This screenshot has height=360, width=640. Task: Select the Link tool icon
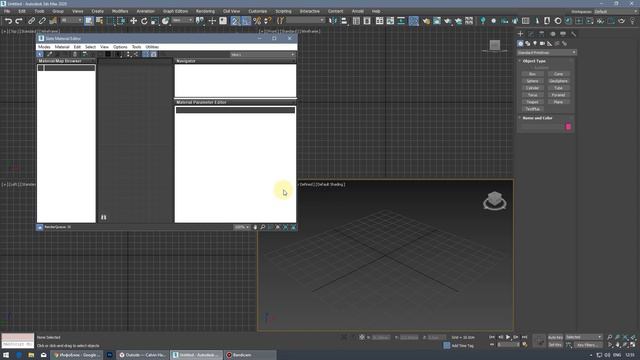[31, 21]
